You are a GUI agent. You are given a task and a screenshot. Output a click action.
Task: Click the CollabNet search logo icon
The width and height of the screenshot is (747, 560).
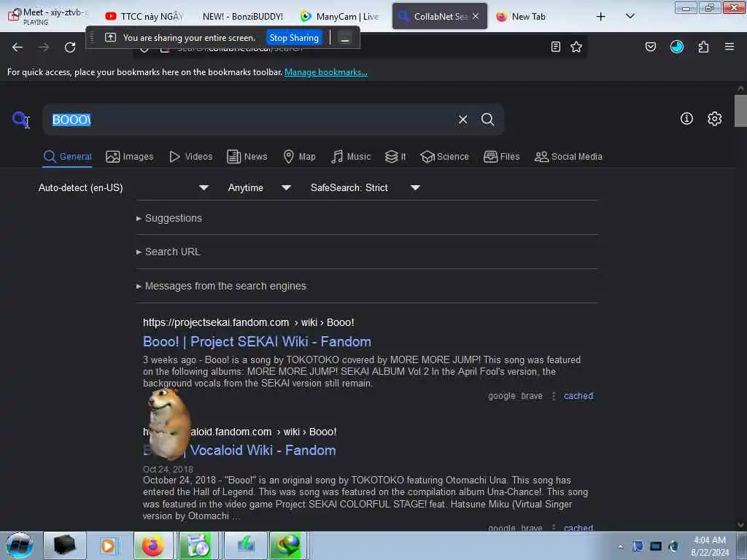coord(20,119)
